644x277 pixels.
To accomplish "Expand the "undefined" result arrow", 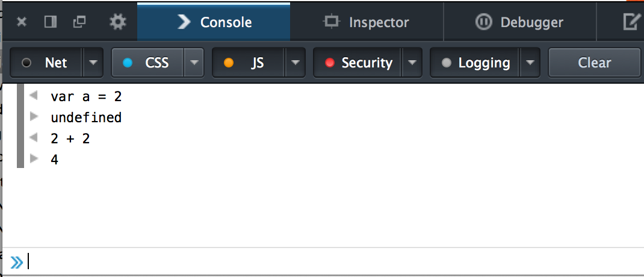I will 34,117.
